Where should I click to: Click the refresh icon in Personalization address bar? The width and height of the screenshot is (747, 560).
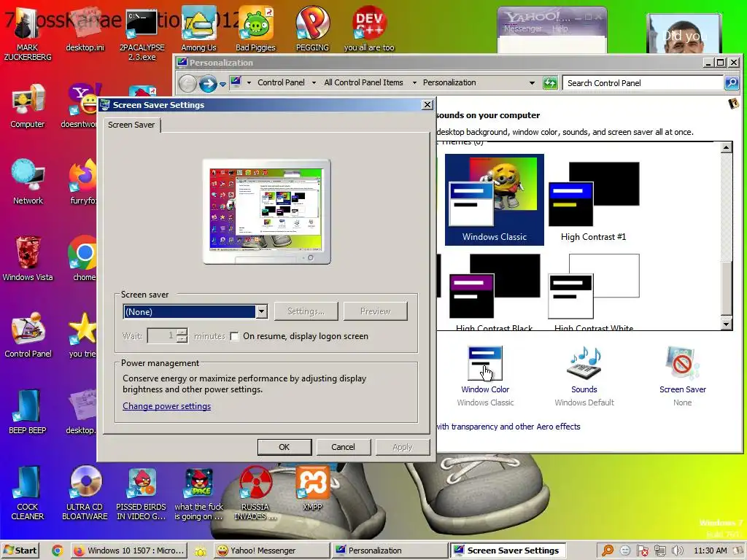(550, 83)
